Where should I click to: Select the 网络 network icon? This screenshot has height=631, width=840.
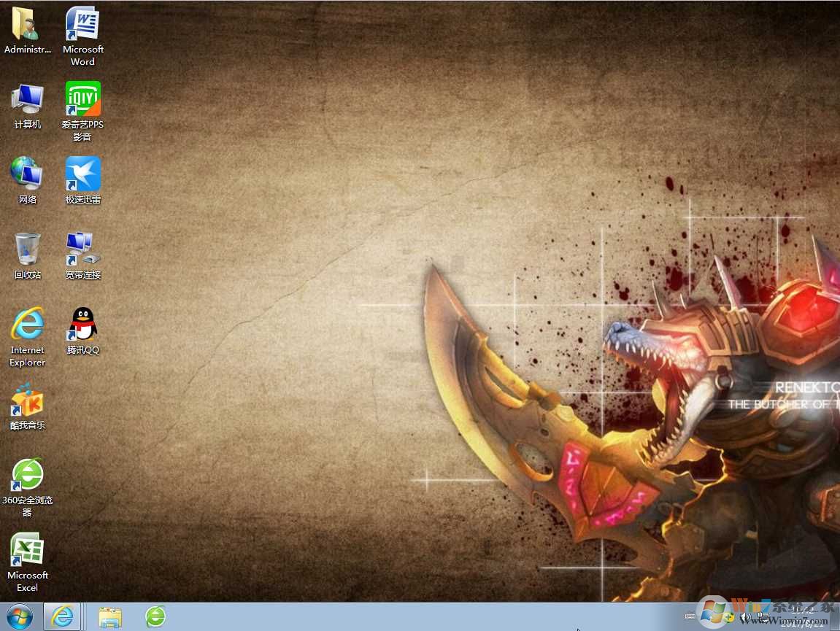pos(27,181)
